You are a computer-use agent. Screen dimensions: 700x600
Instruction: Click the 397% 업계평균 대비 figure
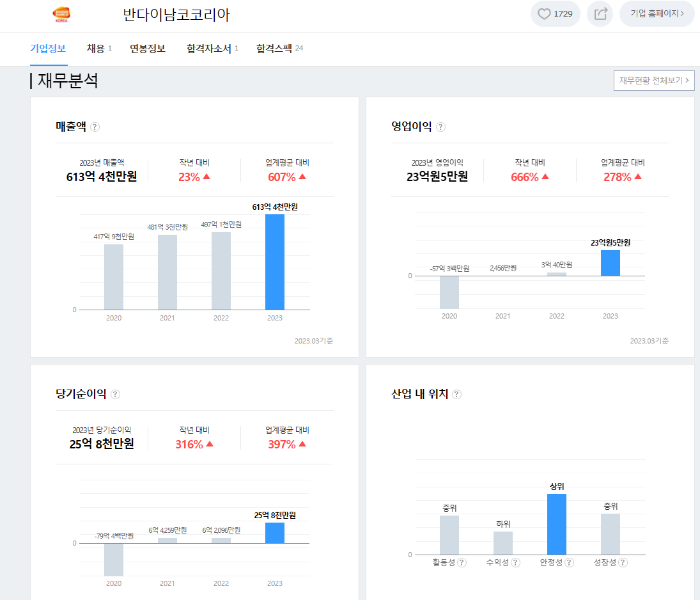pyautogui.click(x=286, y=444)
